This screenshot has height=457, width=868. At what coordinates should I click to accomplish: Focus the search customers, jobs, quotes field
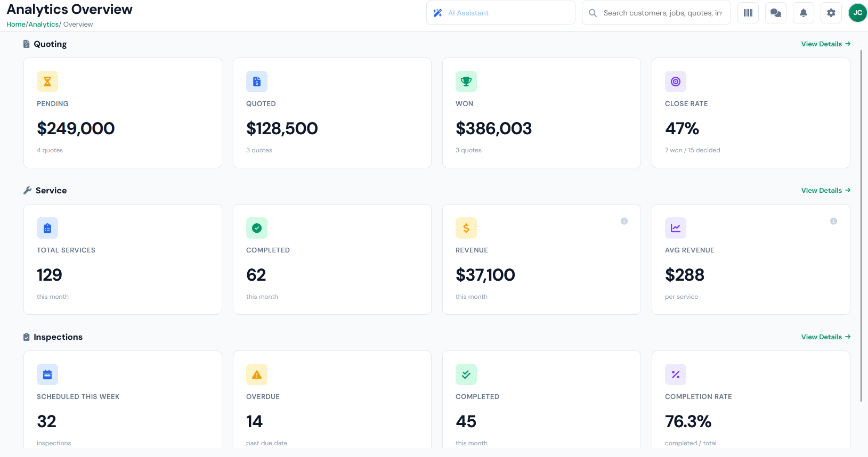[656, 13]
